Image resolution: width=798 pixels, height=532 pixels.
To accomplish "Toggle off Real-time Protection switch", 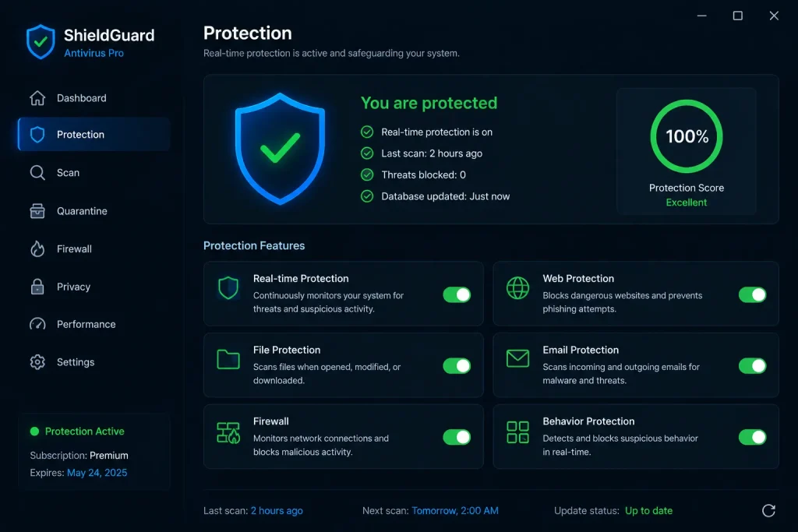I will tap(457, 294).
